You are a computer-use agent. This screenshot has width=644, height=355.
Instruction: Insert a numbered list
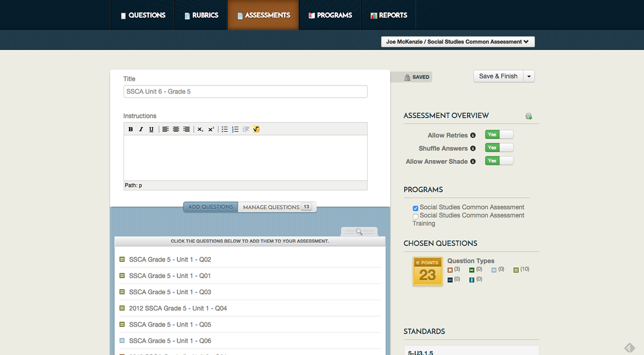[235, 129]
